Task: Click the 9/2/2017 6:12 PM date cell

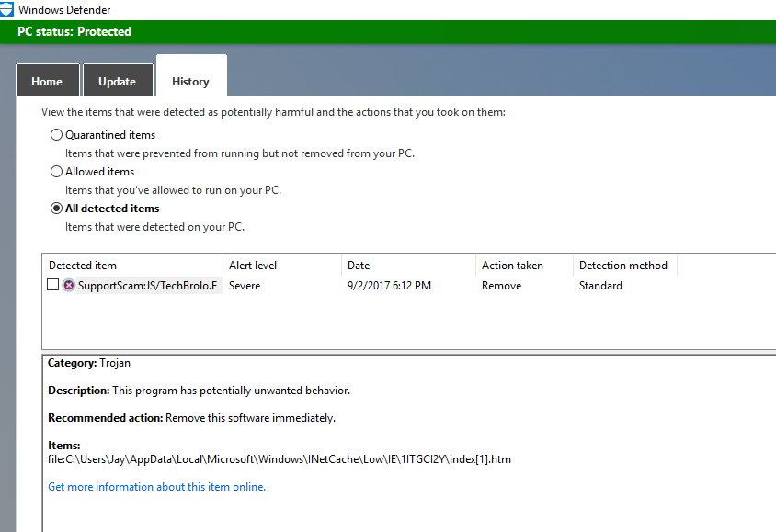Action: [389, 286]
